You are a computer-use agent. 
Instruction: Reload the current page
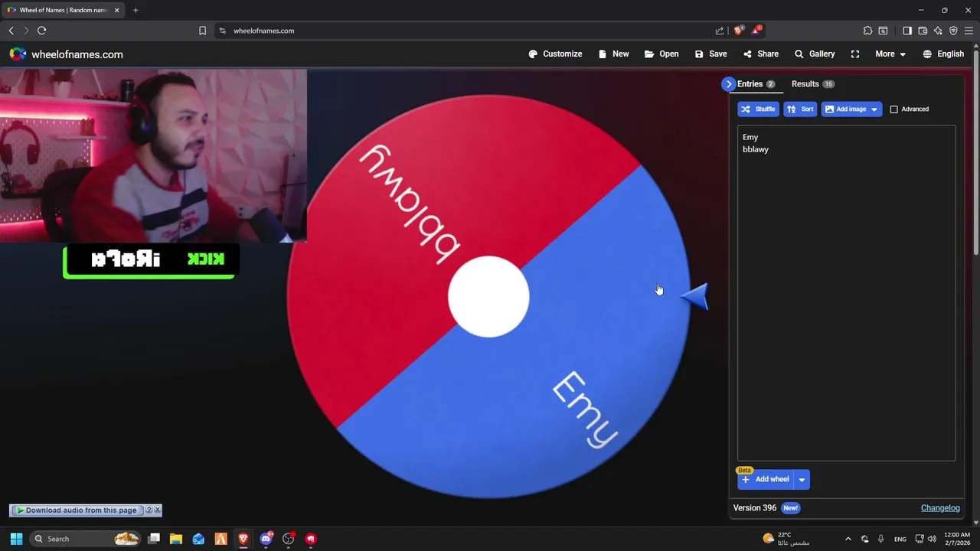coord(42,31)
